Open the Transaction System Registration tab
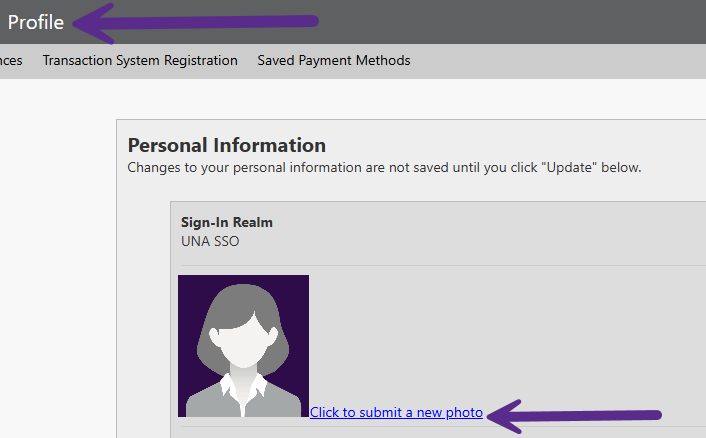 click(x=140, y=60)
